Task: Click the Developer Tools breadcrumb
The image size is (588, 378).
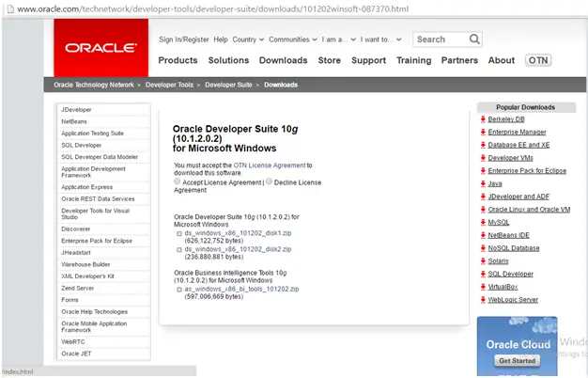Action: (x=169, y=85)
